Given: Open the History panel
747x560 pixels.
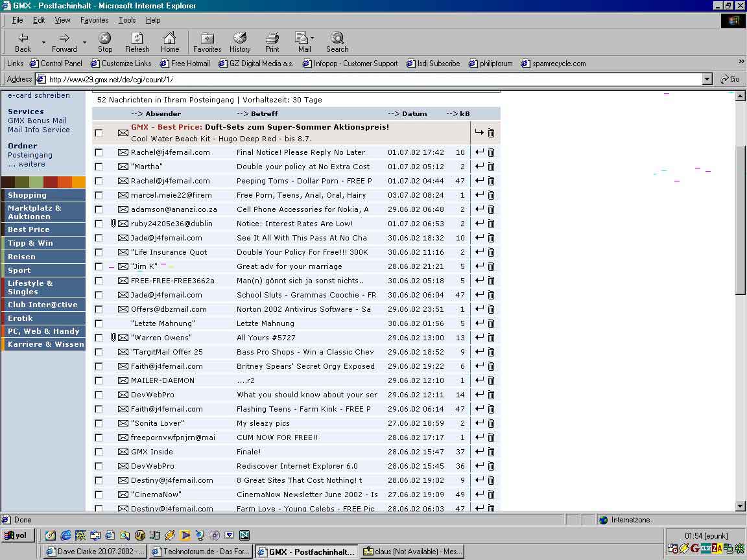Looking at the screenshot, I should point(240,42).
